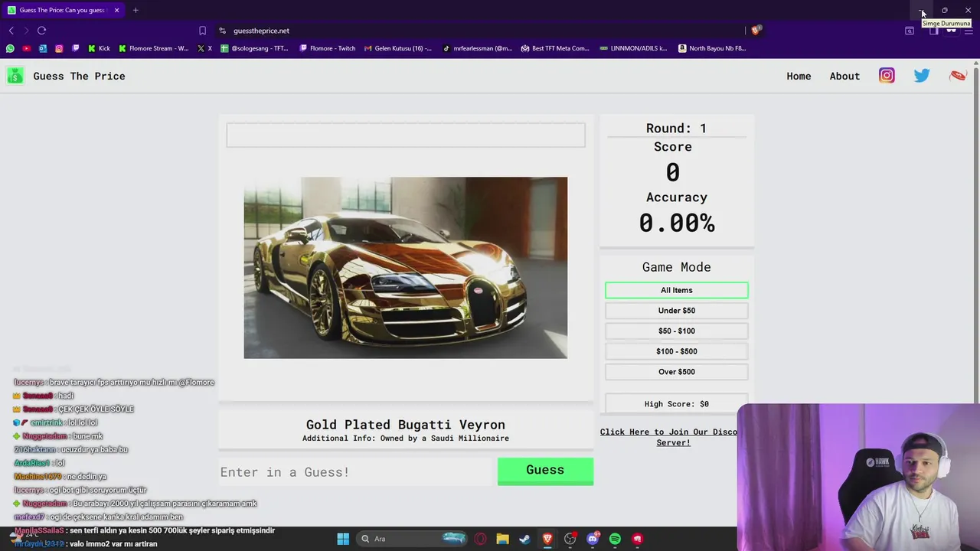The image size is (980, 551).
Task: Click the Join Our Discord Server link
Action: coord(668,437)
